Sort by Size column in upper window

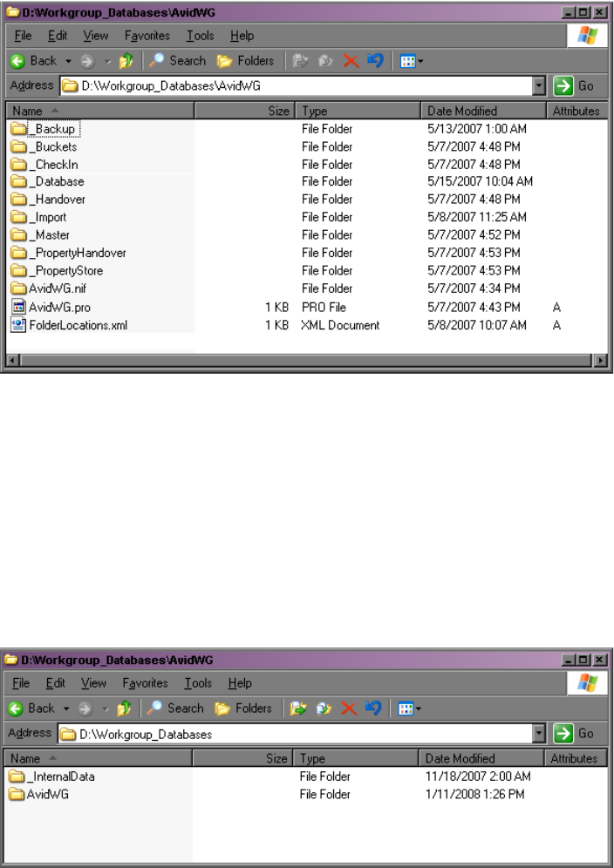point(245,112)
